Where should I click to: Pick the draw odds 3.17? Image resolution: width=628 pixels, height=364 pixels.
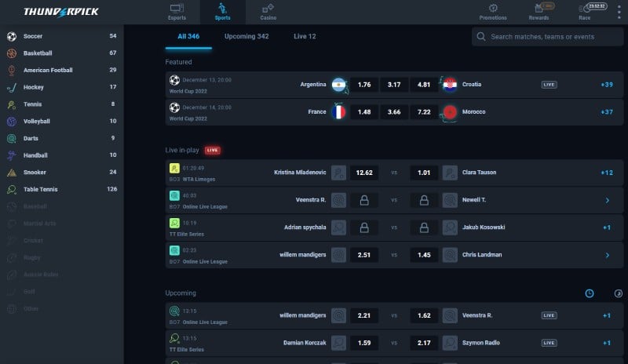click(x=394, y=85)
